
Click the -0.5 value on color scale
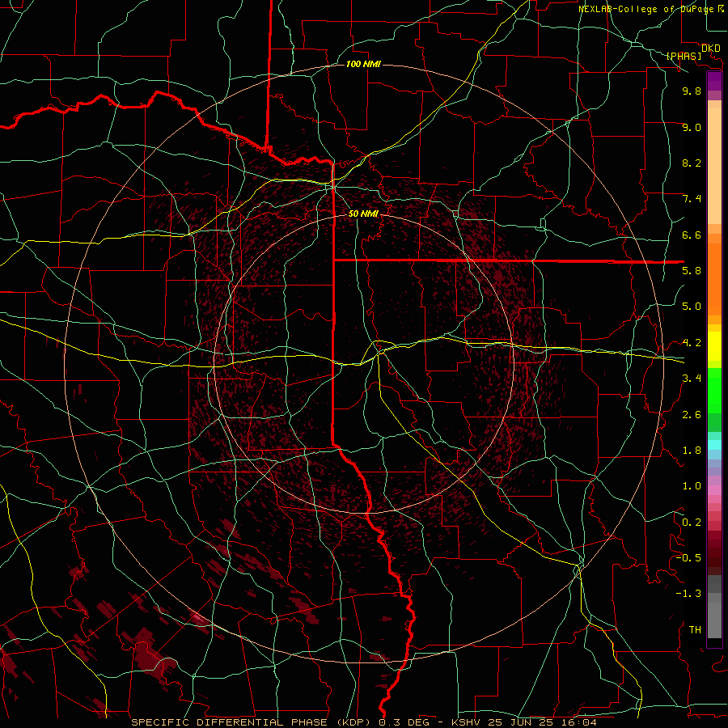(688, 558)
